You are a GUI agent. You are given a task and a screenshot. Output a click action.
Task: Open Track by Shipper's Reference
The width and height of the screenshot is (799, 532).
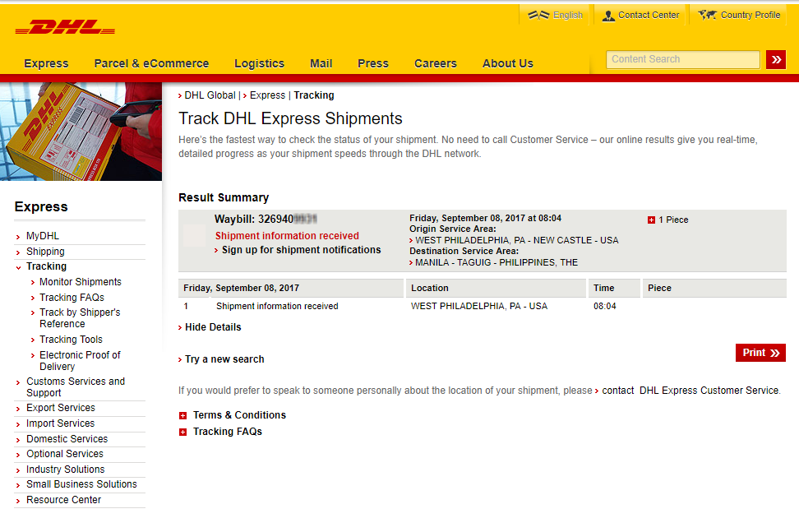click(80, 318)
